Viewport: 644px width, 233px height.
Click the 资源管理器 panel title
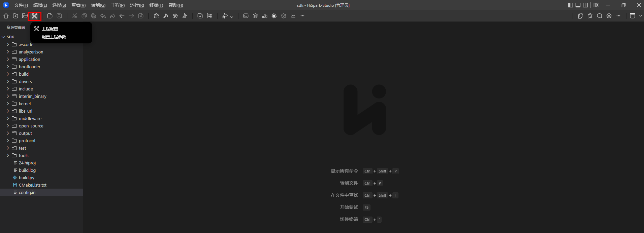coord(16,28)
